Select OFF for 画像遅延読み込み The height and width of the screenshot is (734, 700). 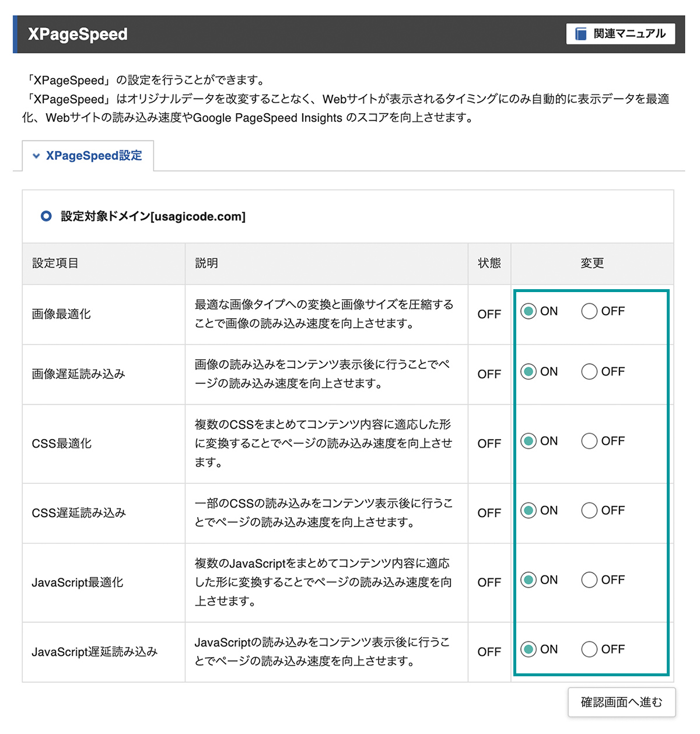[x=589, y=371]
